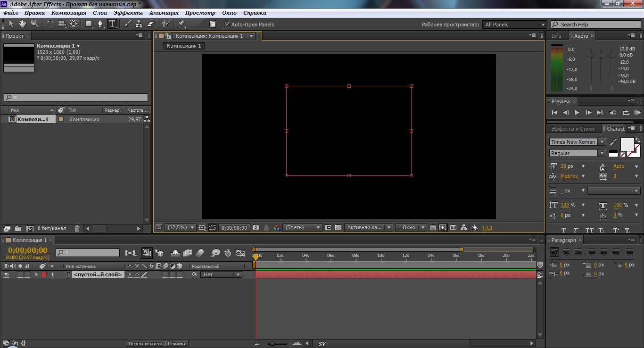Viewport: 644px width, 348px height.
Task: Click the white fill color swatch
Action: coord(627,144)
